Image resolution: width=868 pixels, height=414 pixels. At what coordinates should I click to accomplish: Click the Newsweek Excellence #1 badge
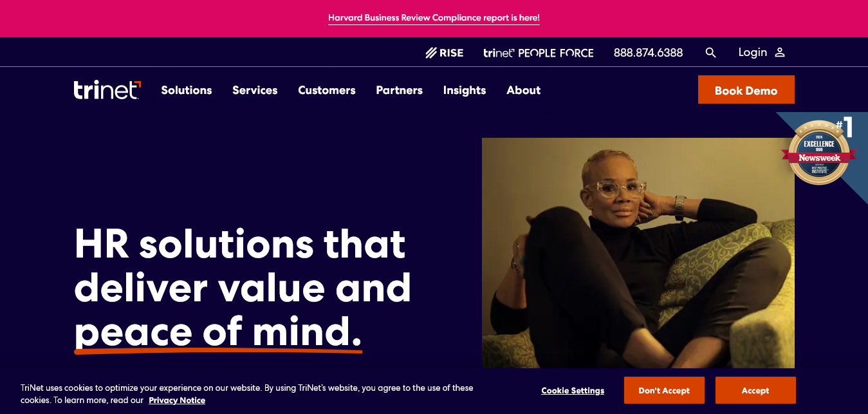click(818, 151)
